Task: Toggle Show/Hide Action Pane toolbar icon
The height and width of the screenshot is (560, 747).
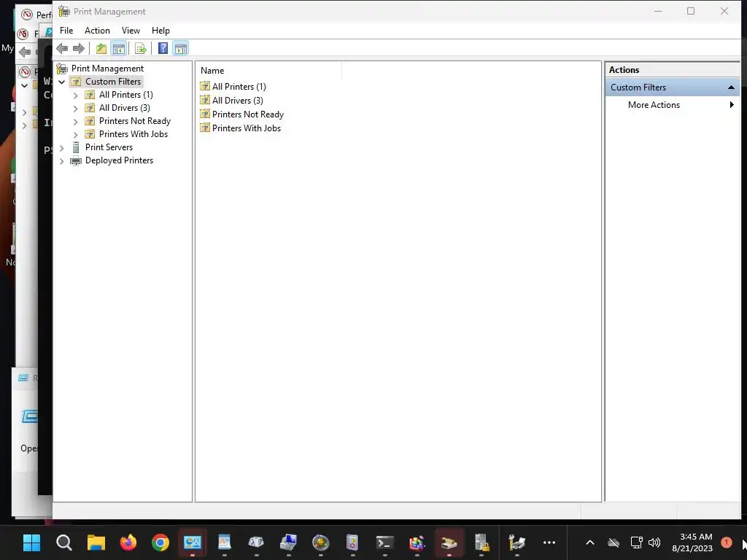Action: 181,48
